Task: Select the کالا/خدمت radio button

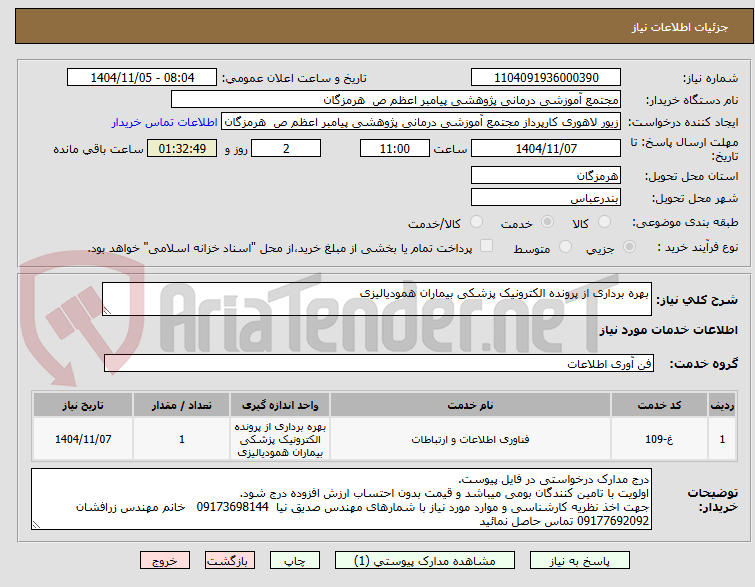Action: (x=476, y=222)
